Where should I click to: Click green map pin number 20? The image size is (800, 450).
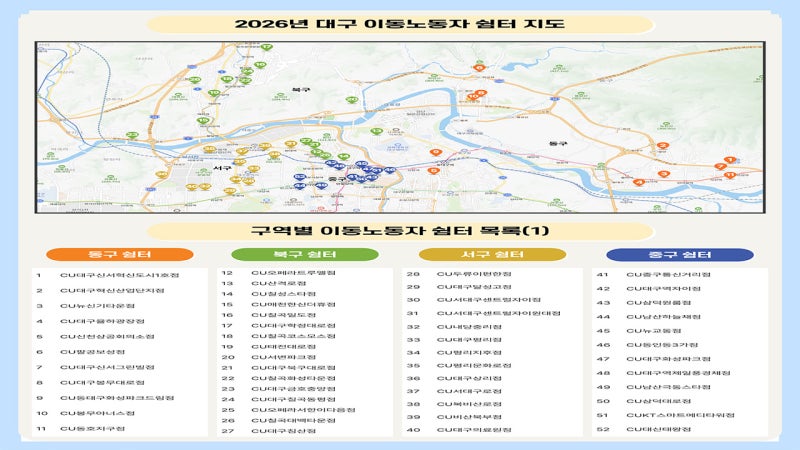[352, 99]
